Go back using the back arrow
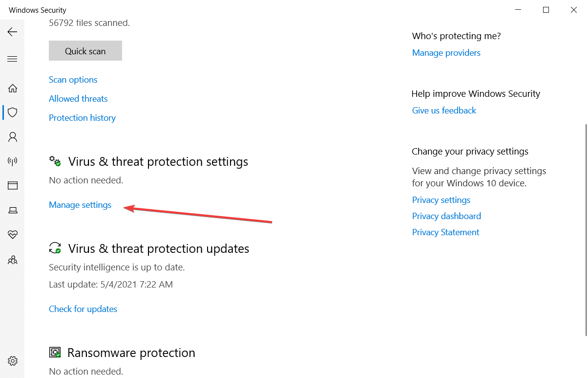588x378 pixels. pos(12,32)
